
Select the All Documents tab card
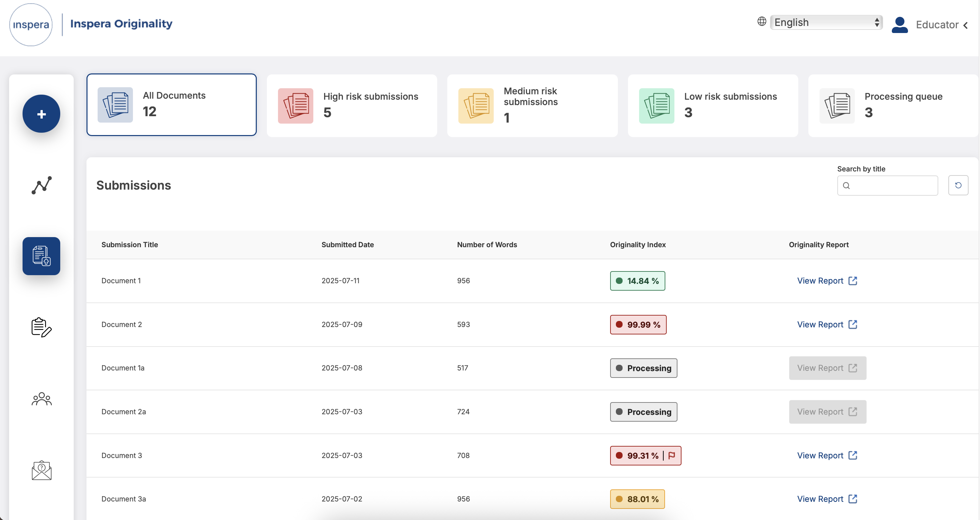(x=171, y=105)
